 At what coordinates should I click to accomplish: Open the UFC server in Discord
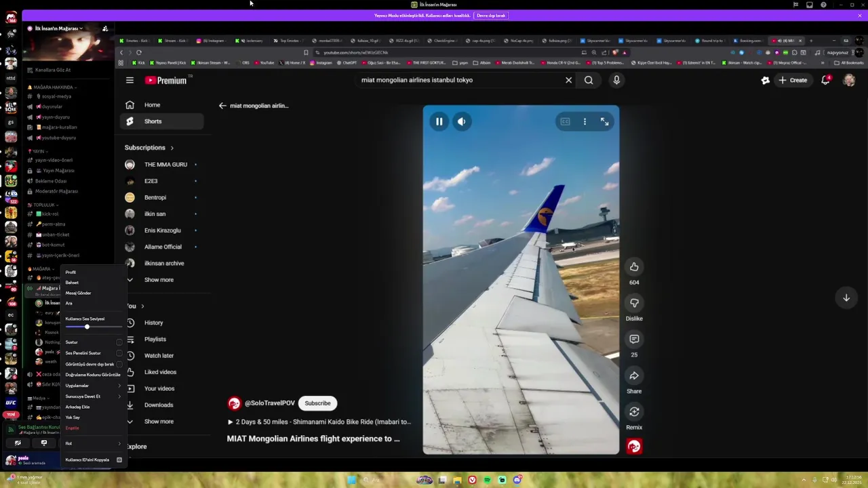11,402
